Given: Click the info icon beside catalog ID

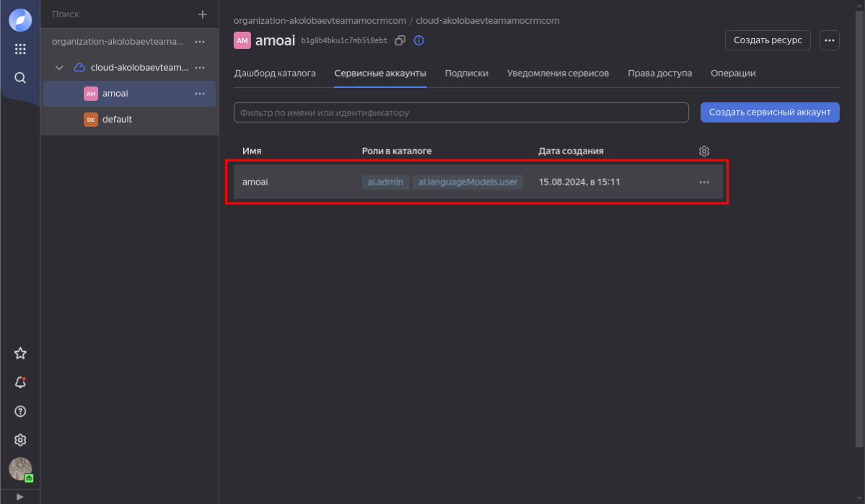Looking at the screenshot, I should [418, 40].
